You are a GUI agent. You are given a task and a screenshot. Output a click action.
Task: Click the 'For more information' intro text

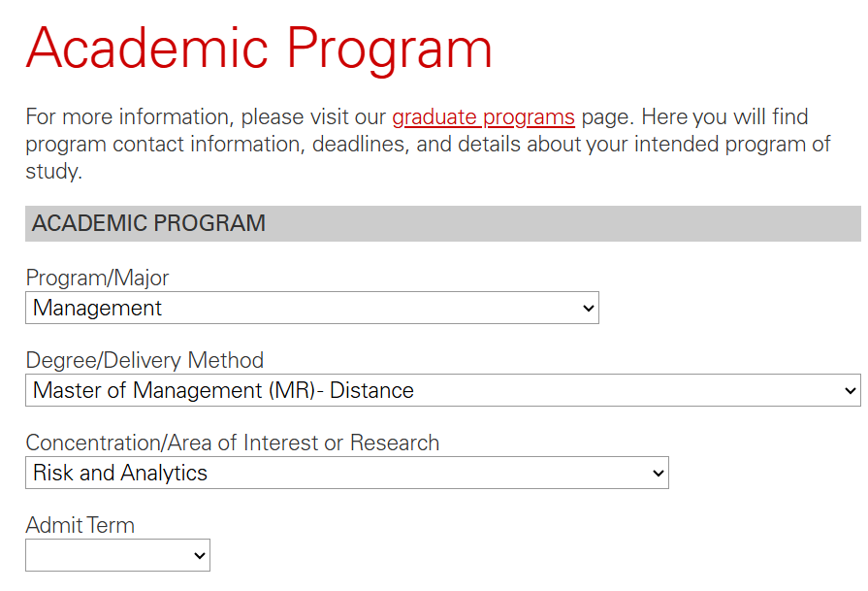[x=126, y=118]
